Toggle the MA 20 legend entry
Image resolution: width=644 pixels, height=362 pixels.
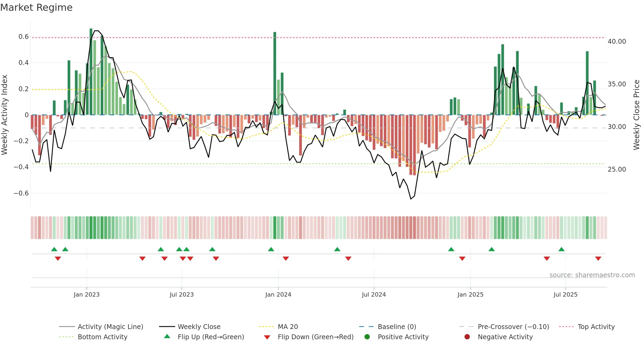click(278, 327)
